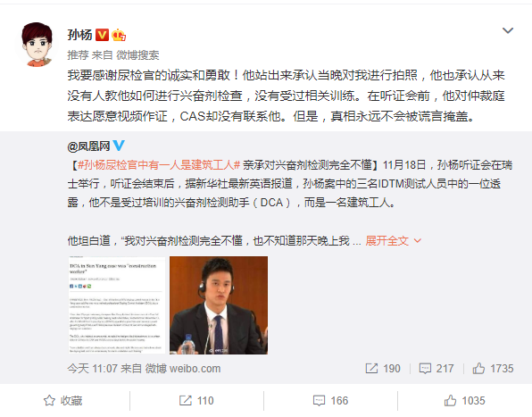Open 孙杨's profile avatar
Screen dimensions: 532x417
pyautogui.click(x=37, y=45)
